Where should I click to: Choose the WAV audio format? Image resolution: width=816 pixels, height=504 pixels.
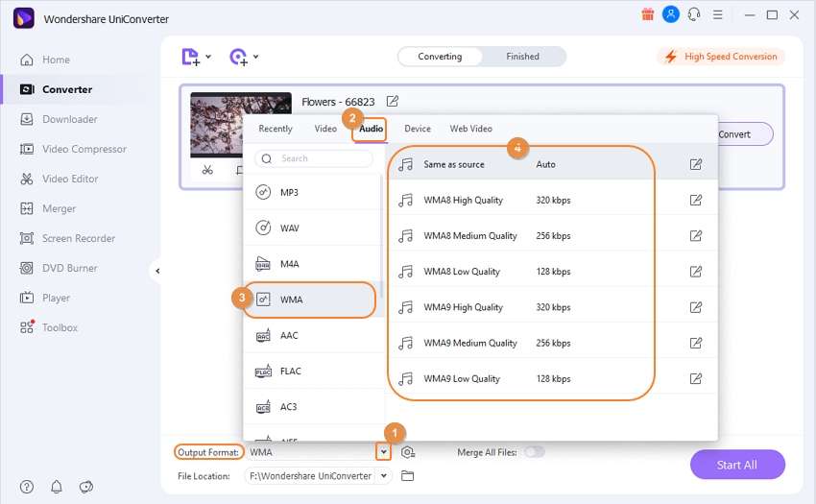tap(313, 228)
